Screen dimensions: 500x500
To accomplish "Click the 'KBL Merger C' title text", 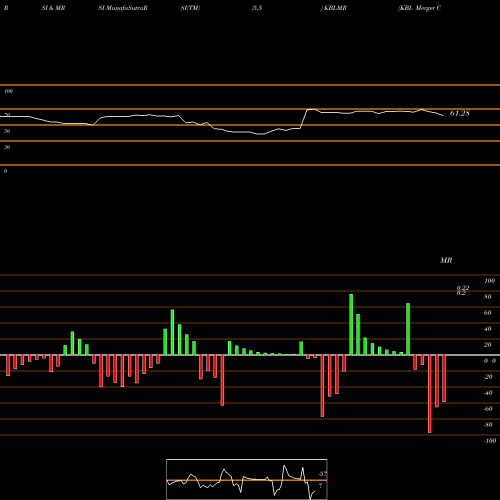I will pos(420,8).
